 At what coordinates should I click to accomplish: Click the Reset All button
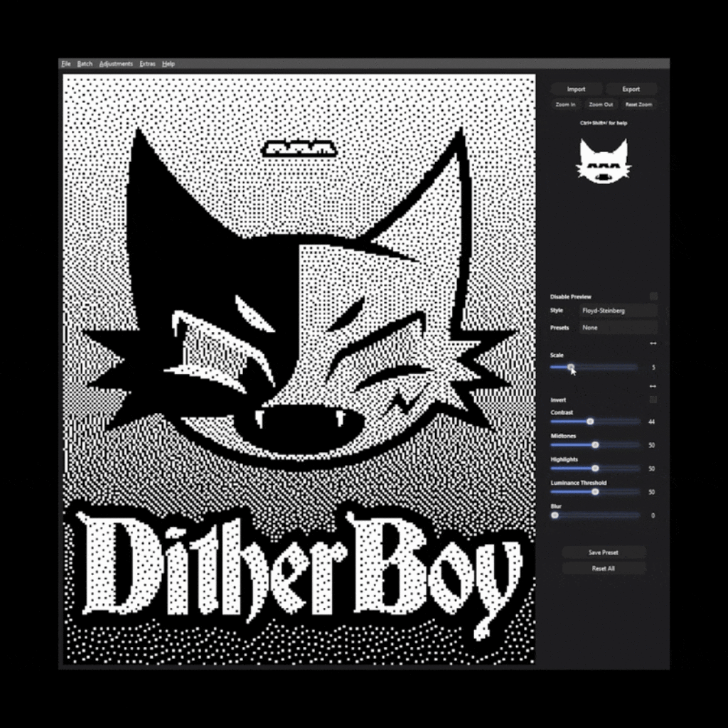[604, 568]
